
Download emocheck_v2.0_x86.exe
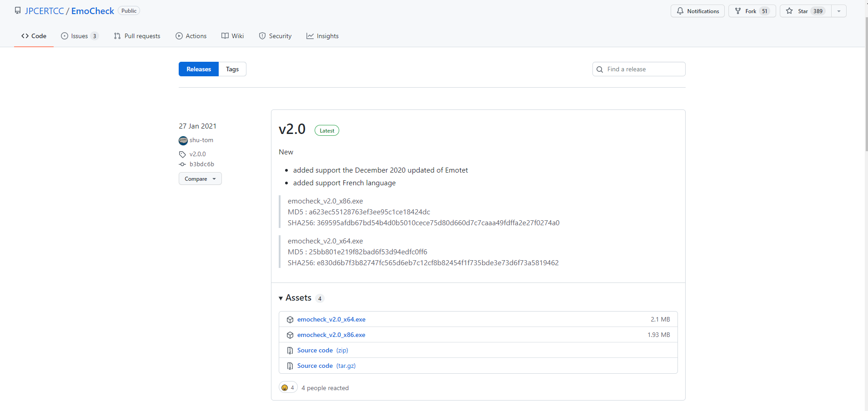pos(331,335)
